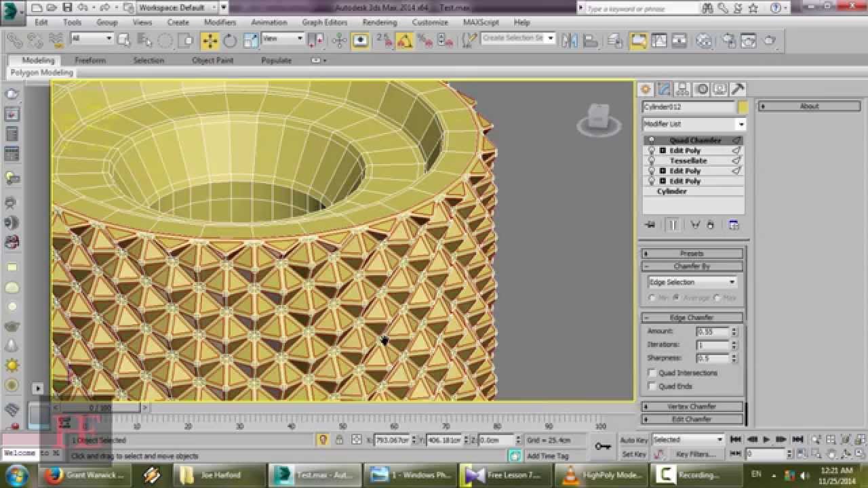The image size is (868, 488).
Task: Open Firefox from the Windows taskbar
Action: coord(85,475)
